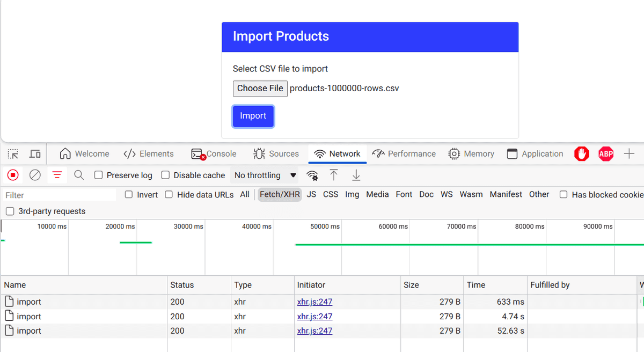Enable the Disable cache checkbox

[x=166, y=175]
